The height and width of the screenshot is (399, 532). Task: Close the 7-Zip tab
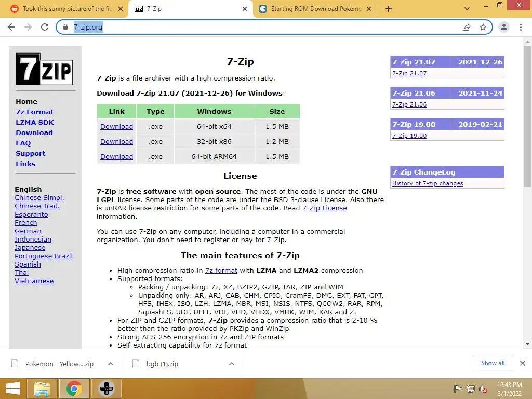tap(245, 9)
